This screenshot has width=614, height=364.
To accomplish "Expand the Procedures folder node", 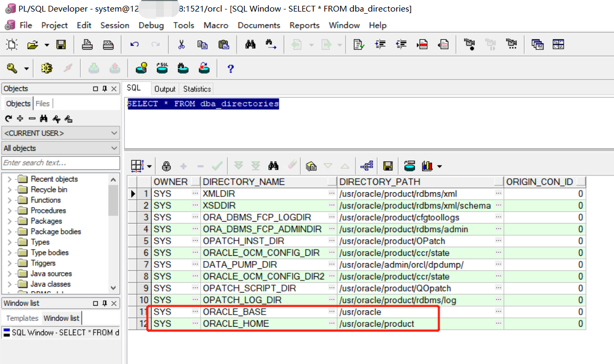I will tap(9, 211).
